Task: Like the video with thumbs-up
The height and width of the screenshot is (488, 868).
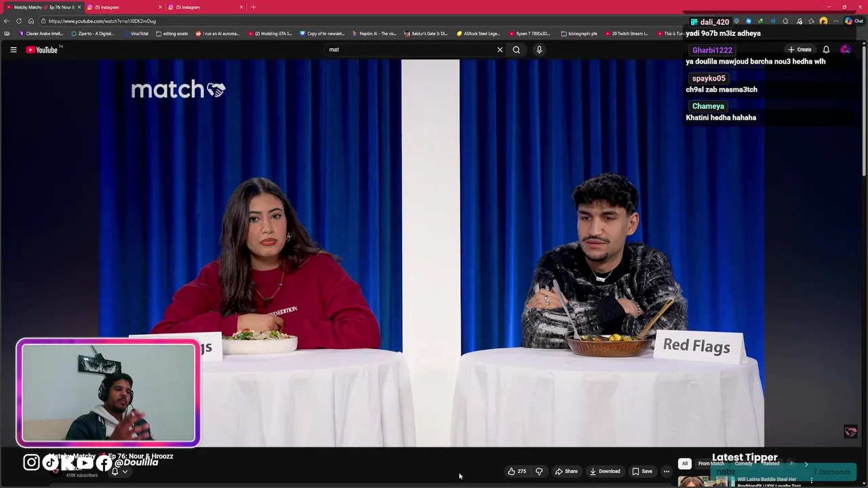Action: (x=517, y=471)
